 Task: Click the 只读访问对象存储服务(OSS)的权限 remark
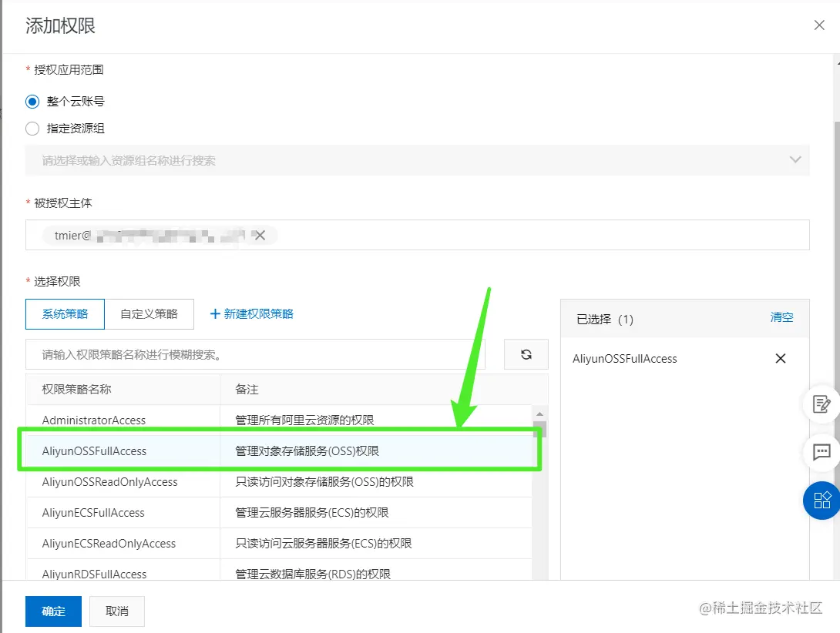[324, 482]
